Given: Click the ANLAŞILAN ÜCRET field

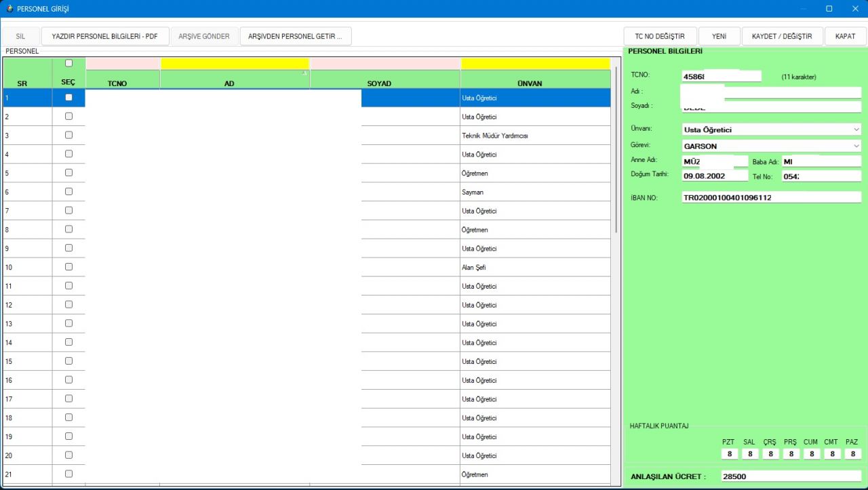Looking at the screenshot, I should [x=790, y=476].
